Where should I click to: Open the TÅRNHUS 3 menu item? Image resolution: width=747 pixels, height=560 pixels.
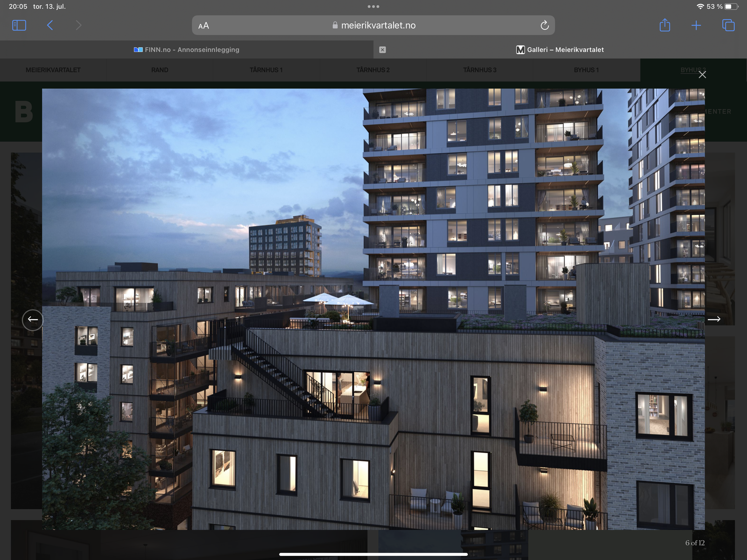coord(480,70)
